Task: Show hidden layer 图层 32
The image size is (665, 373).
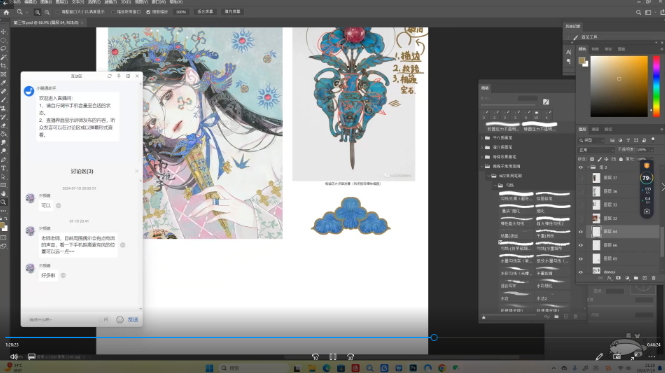Action: (581, 219)
